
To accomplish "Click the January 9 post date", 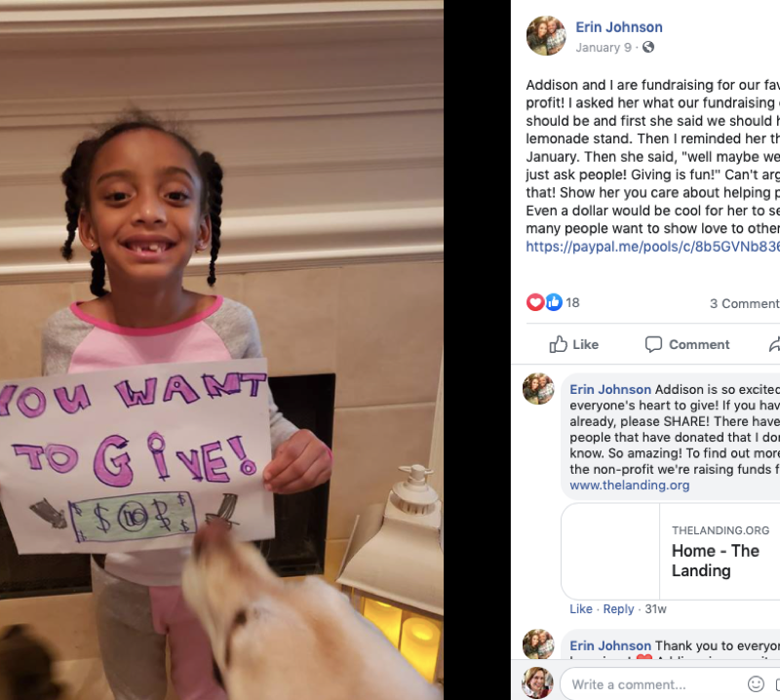I will point(604,47).
